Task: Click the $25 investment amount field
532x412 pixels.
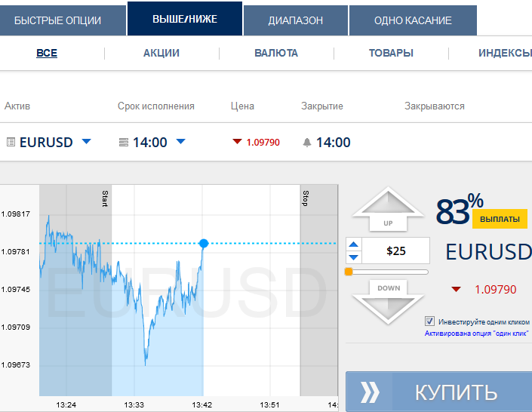Action: 396,251
